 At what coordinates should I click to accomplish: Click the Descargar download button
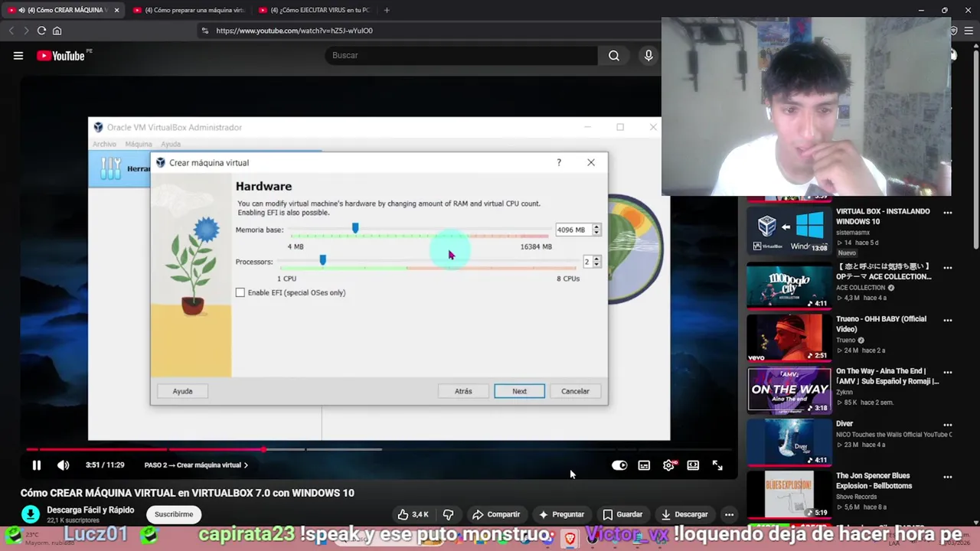point(684,514)
